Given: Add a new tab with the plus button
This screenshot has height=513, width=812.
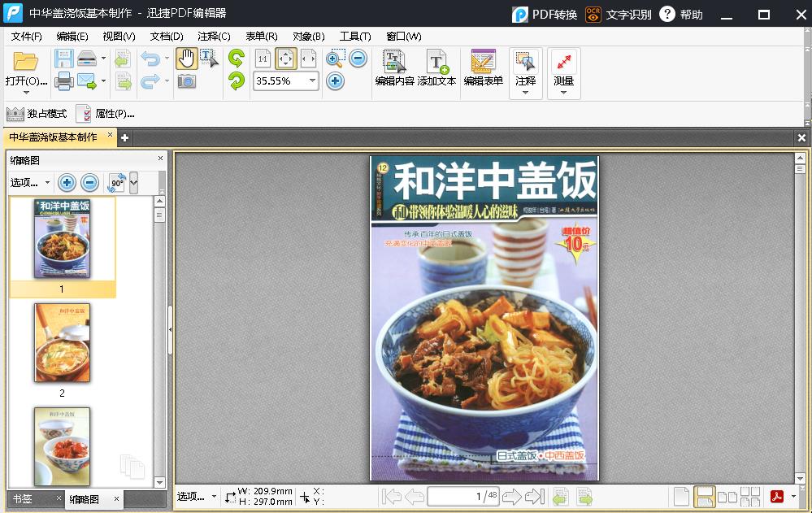Looking at the screenshot, I should 125,138.
